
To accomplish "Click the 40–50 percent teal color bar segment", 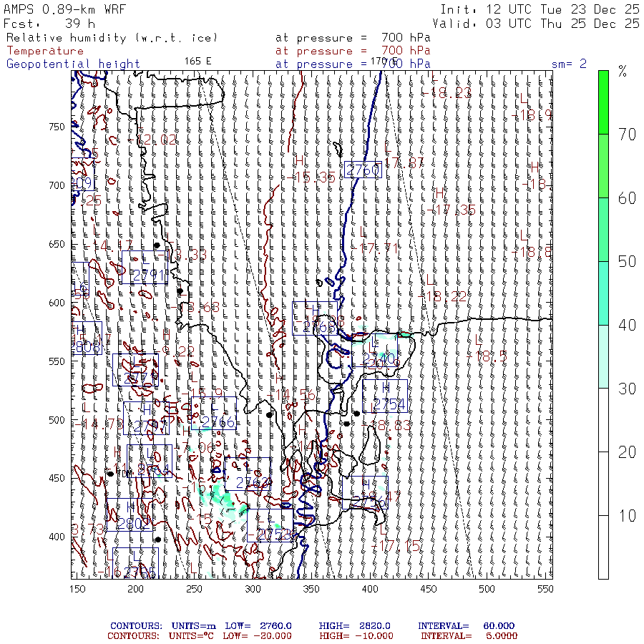I will tap(603, 293).
